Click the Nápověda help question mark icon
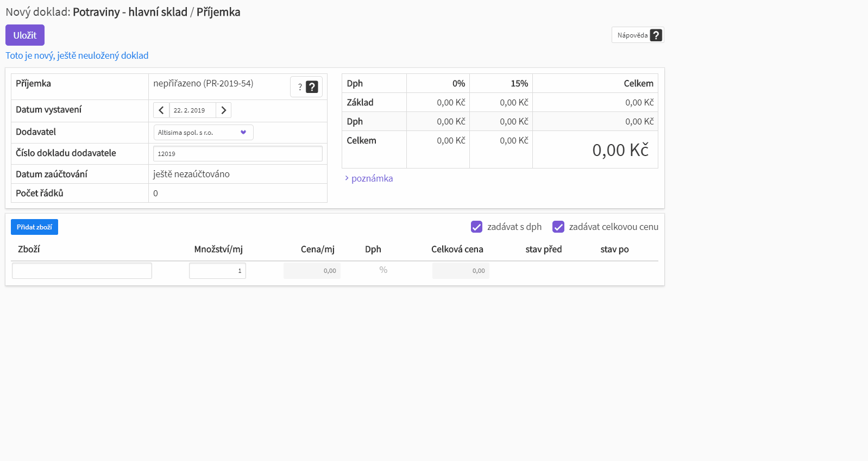This screenshot has width=868, height=461. [656, 35]
